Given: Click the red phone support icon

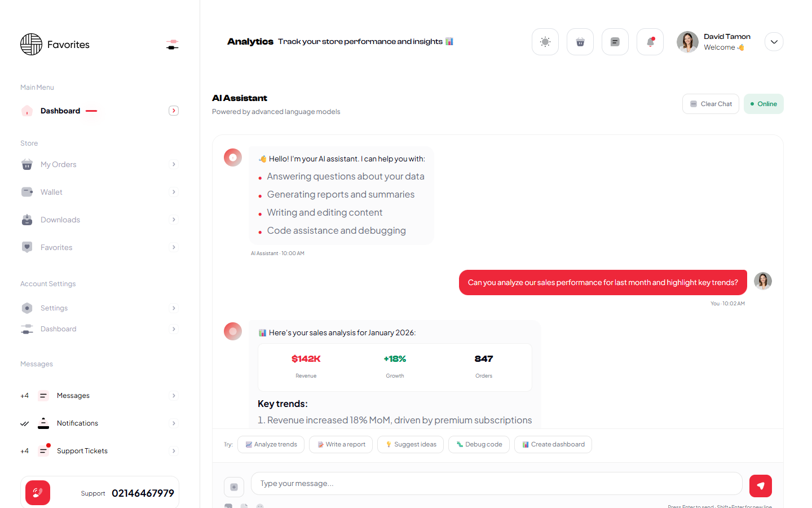Looking at the screenshot, I should (38, 493).
